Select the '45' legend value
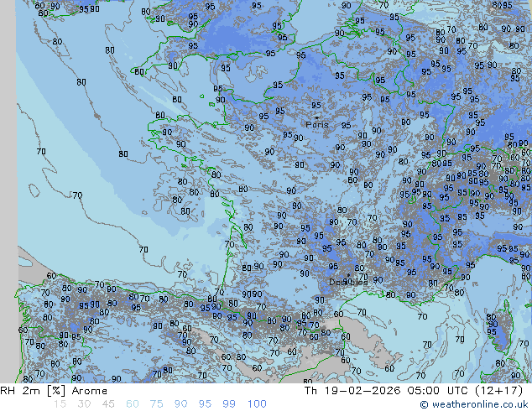 coord(108,403)
